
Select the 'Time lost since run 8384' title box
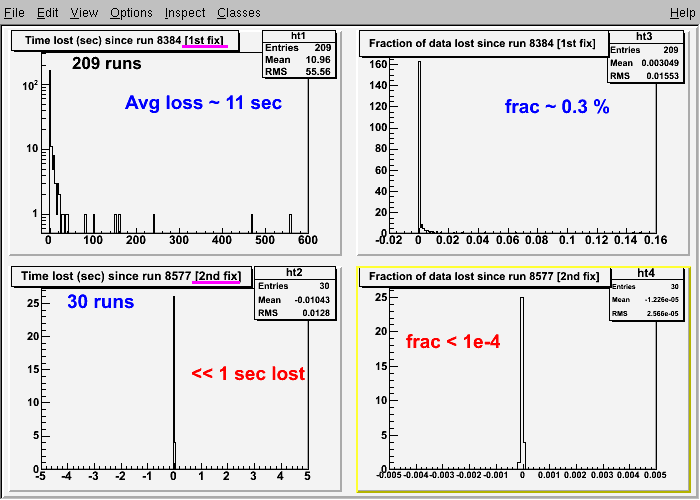pyautogui.click(x=125, y=41)
